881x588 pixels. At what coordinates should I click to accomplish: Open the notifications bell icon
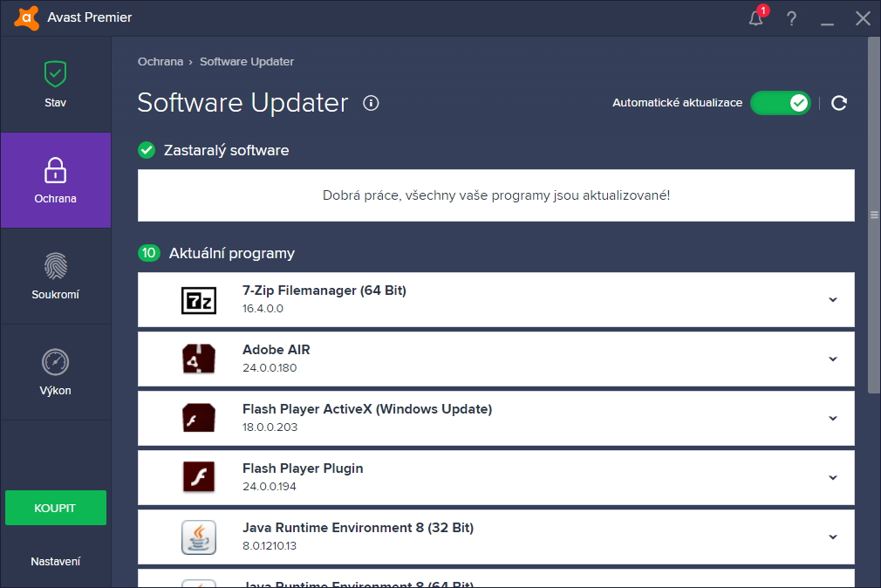[756, 18]
